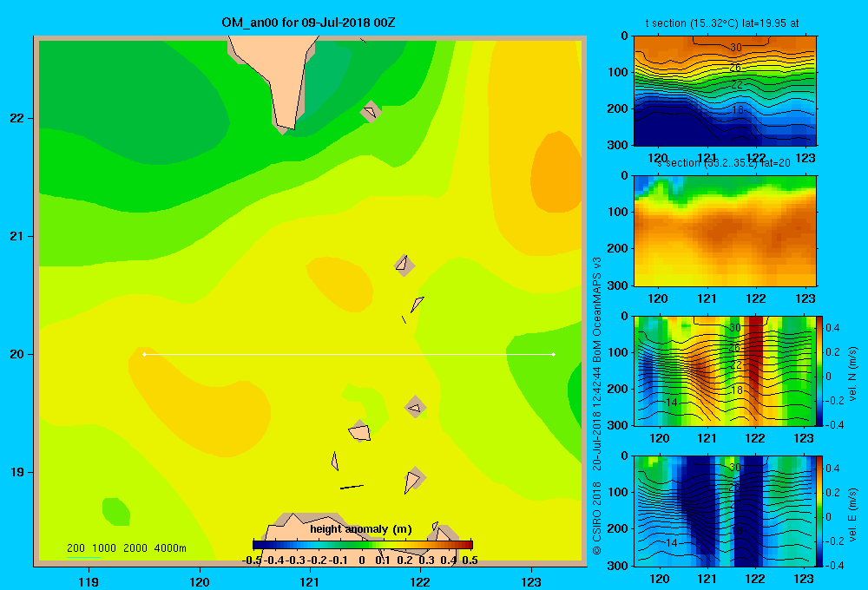Screen dimensions: 868x590
Task: Click the "20-Jul-2018 12:42:44" timestamp
Action: click(x=597, y=418)
